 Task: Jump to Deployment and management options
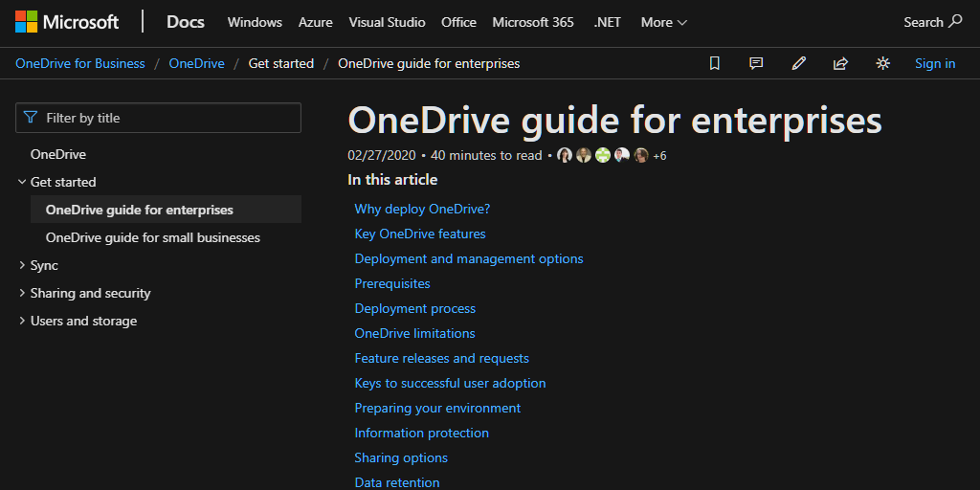tap(469, 258)
